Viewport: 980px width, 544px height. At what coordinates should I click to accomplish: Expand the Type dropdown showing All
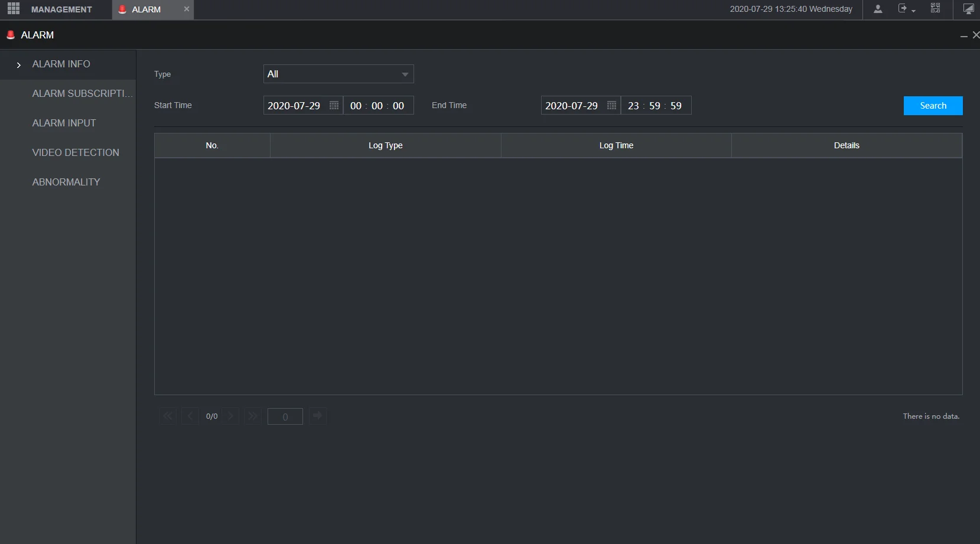point(338,74)
